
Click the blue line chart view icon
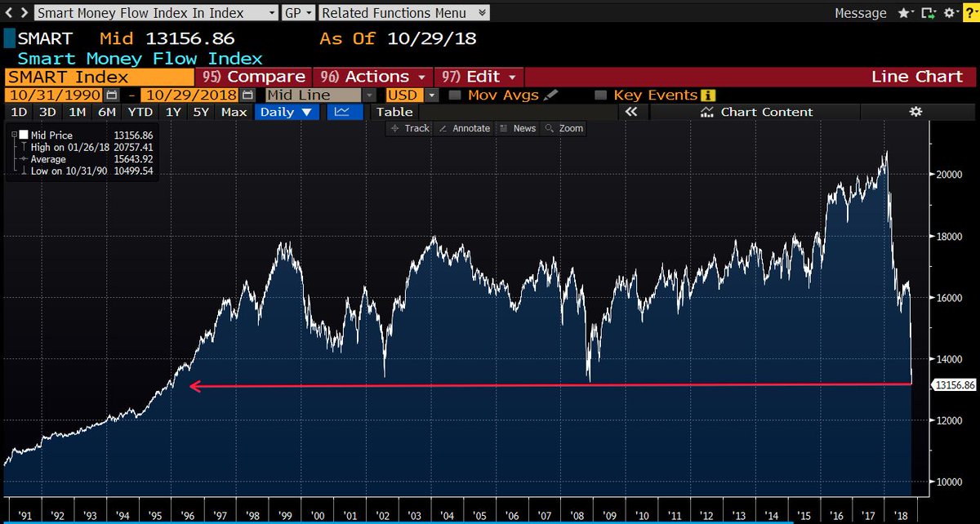[x=344, y=112]
